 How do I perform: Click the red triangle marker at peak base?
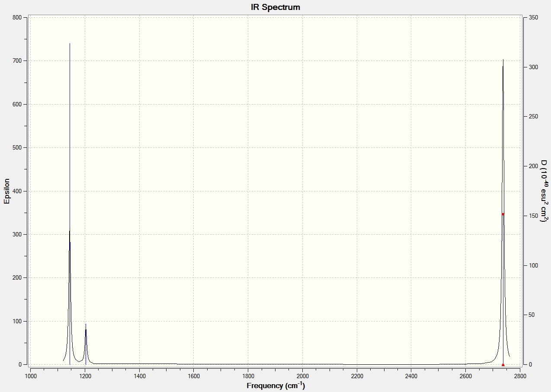[503, 364]
